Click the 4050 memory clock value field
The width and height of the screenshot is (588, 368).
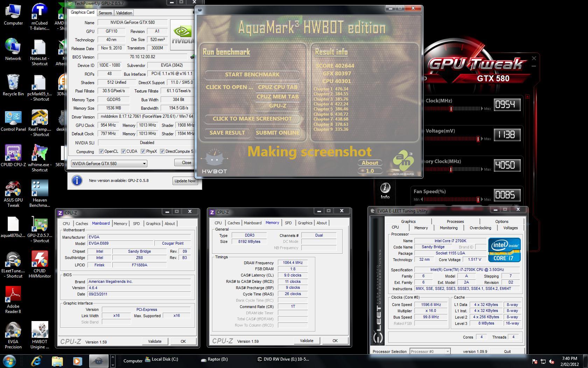click(507, 165)
